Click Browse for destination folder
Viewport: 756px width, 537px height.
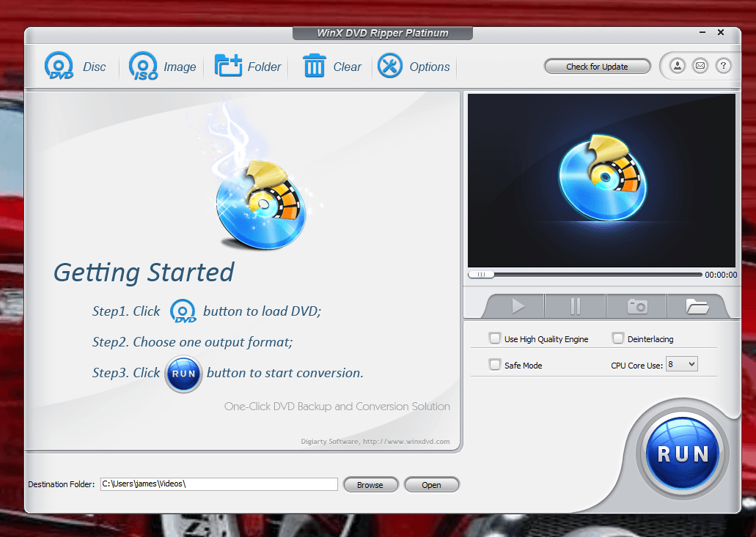coord(370,485)
